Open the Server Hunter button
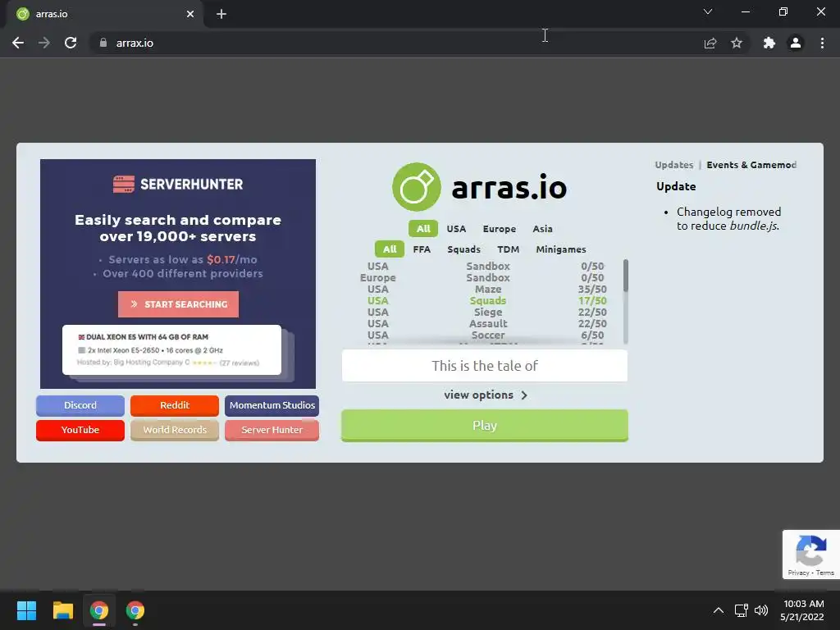840x630 pixels. click(272, 430)
